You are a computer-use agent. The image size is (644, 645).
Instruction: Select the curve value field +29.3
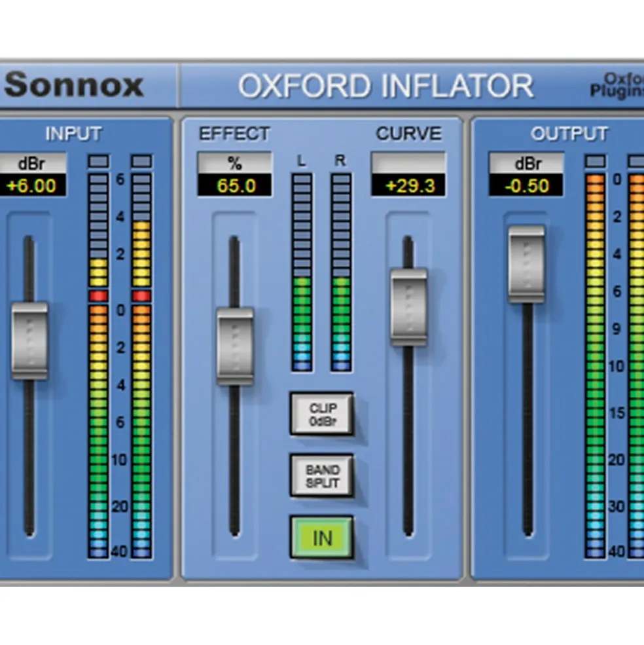point(408,186)
